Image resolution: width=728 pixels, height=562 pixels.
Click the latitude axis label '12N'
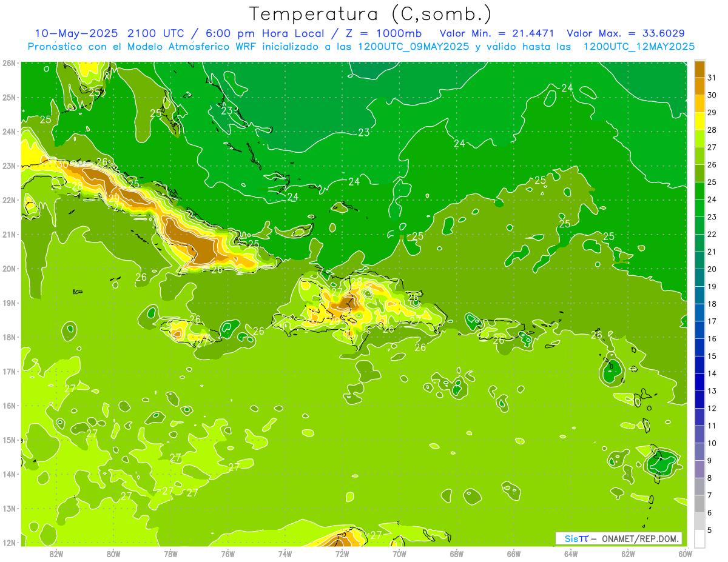coord(9,542)
